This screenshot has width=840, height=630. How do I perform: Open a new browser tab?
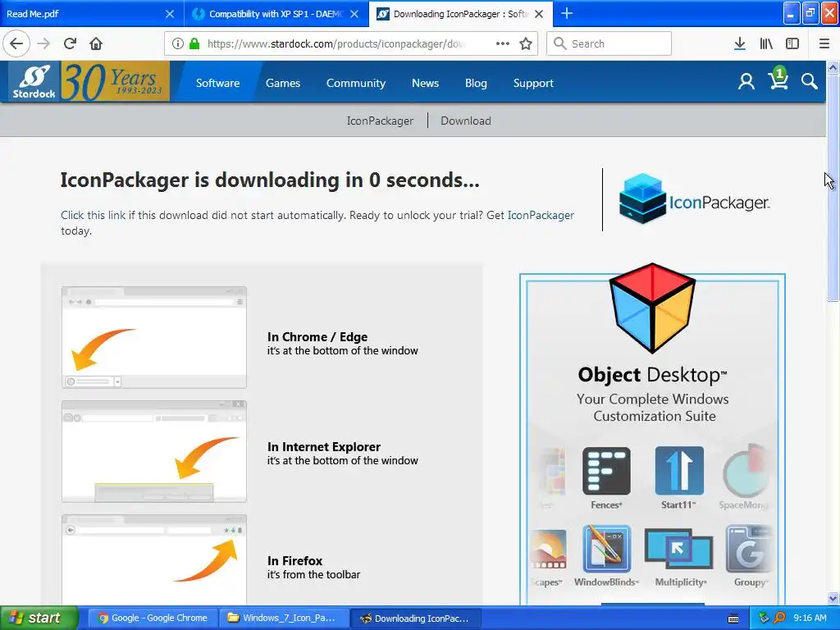(567, 13)
